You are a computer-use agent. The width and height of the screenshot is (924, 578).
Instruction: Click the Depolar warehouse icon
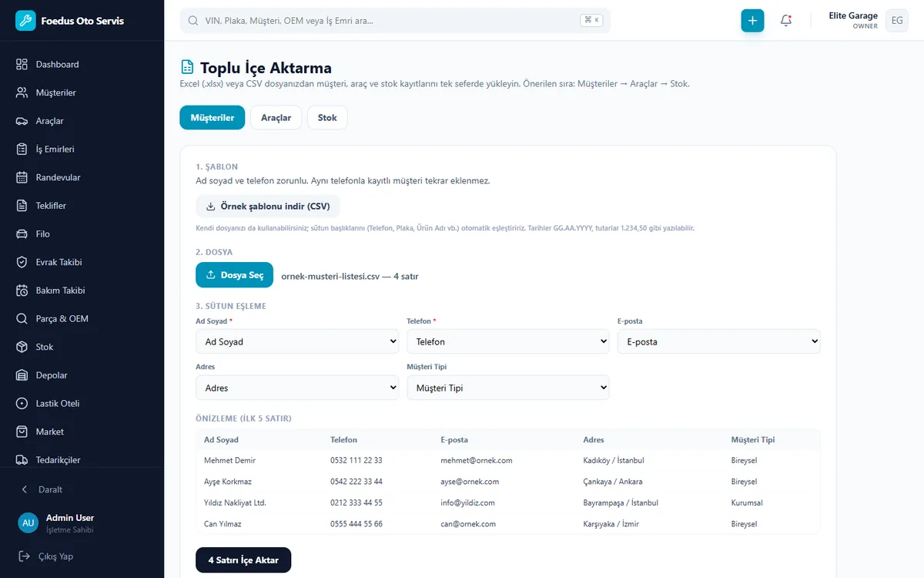click(x=22, y=375)
